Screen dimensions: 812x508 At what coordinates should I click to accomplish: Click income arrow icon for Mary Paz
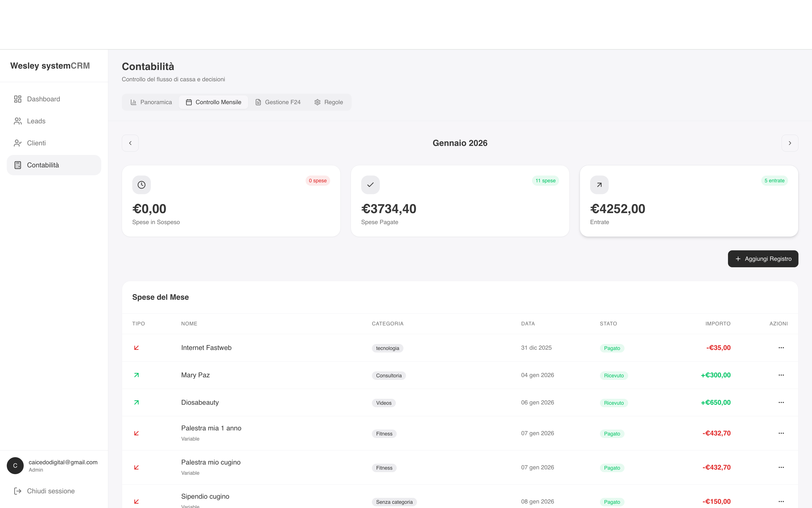(x=136, y=375)
